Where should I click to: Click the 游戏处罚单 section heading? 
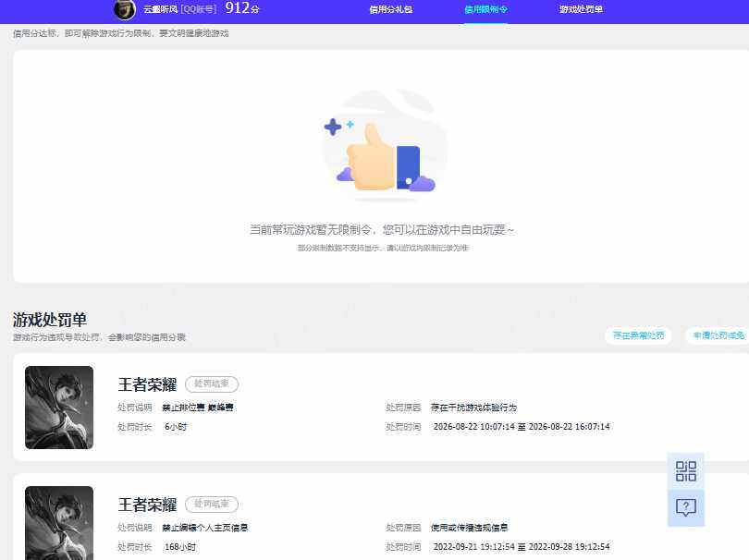[50, 320]
